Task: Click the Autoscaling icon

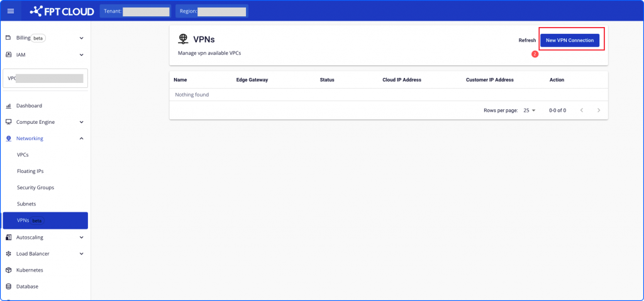Action: click(x=8, y=238)
